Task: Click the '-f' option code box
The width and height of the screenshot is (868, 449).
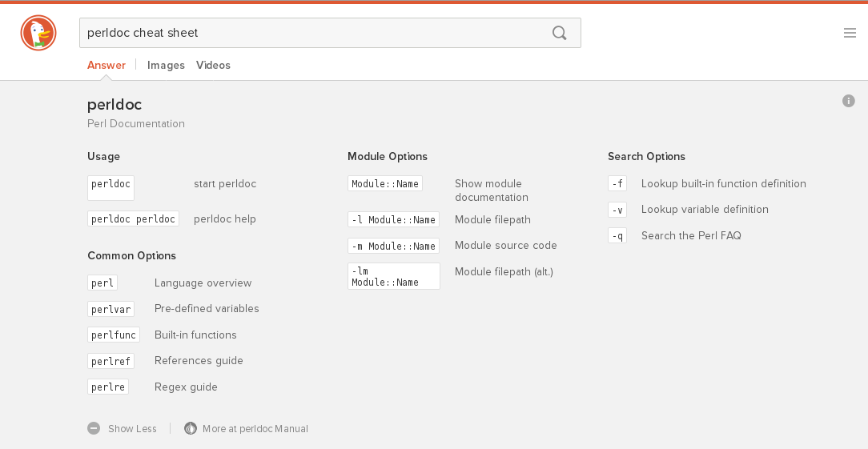Action: 617,183
